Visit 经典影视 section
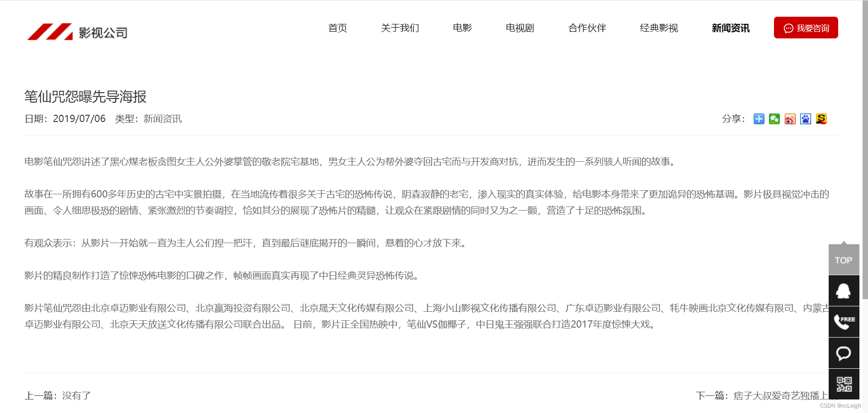This screenshot has height=413, width=868. coord(659,28)
